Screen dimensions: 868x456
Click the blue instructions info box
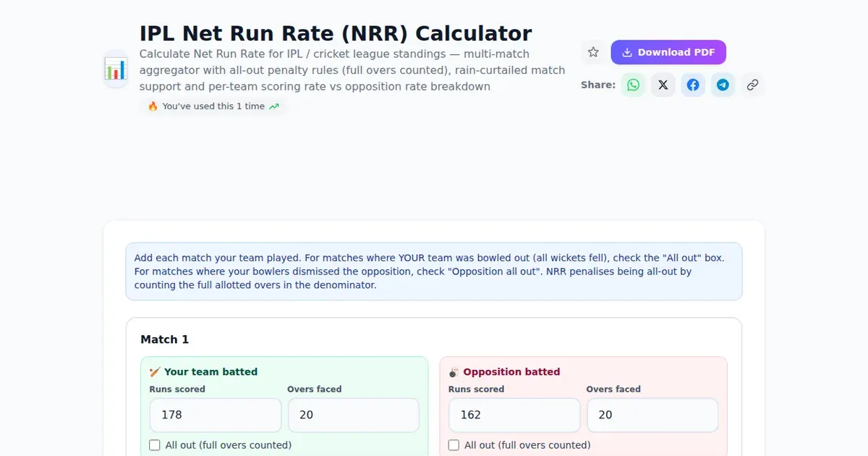(x=434, y=271)
